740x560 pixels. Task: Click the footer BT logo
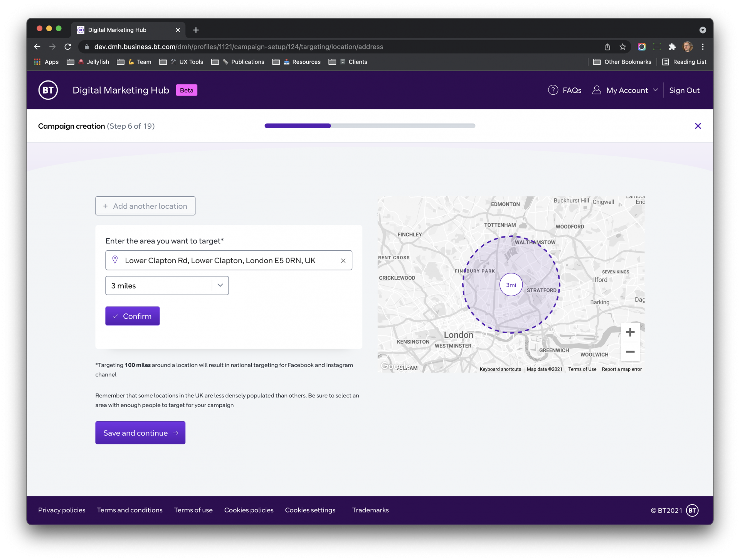coord(692,510)
